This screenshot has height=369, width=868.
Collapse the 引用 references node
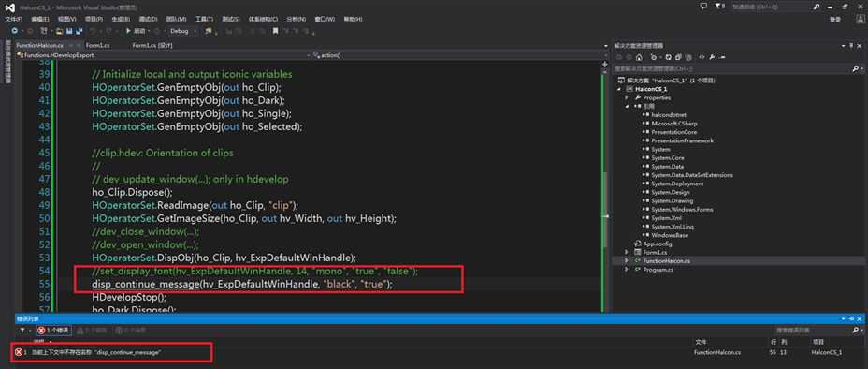pos(628,106)
